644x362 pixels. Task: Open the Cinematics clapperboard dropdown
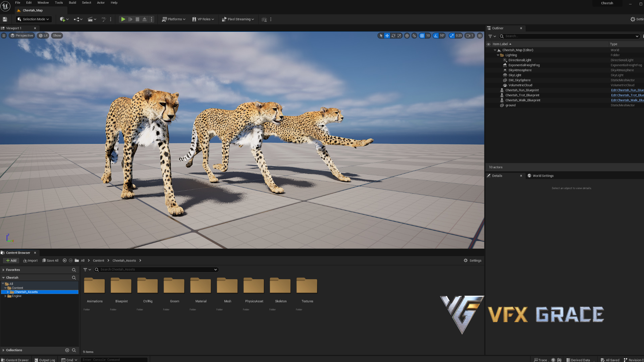coord(92,19)
